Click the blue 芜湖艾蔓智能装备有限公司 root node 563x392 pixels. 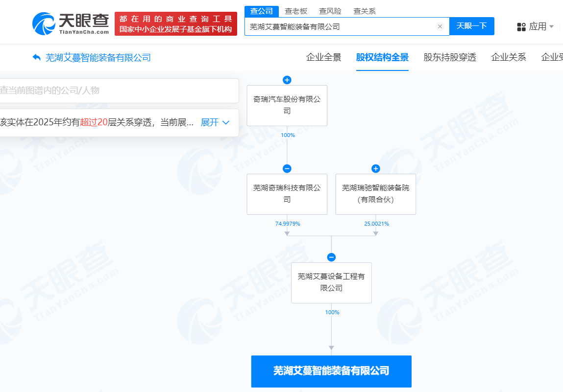point(331,371)
